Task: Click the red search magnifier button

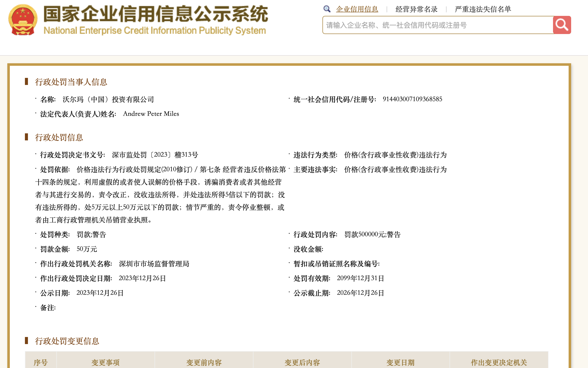Action: [x=562, y=25]
